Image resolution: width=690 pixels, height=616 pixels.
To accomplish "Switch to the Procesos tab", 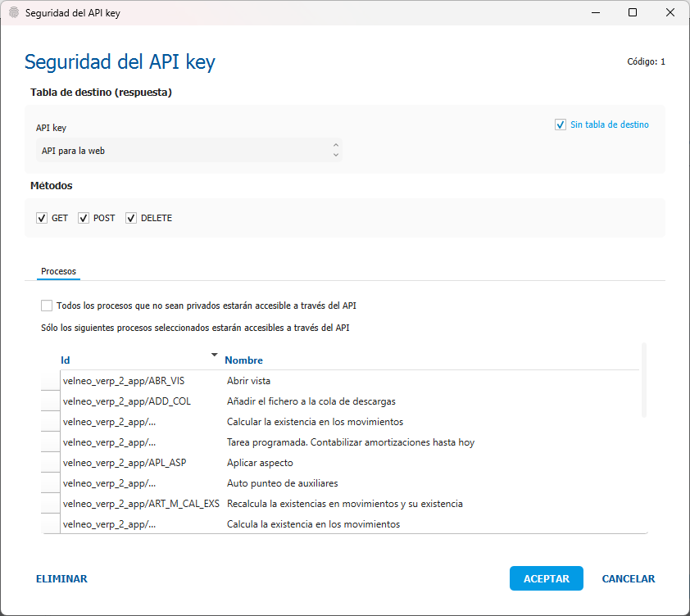I will (x=58, y=271).
